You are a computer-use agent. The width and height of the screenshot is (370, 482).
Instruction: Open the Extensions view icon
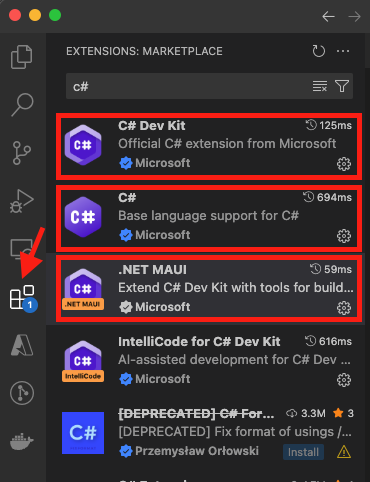[23, 297]
